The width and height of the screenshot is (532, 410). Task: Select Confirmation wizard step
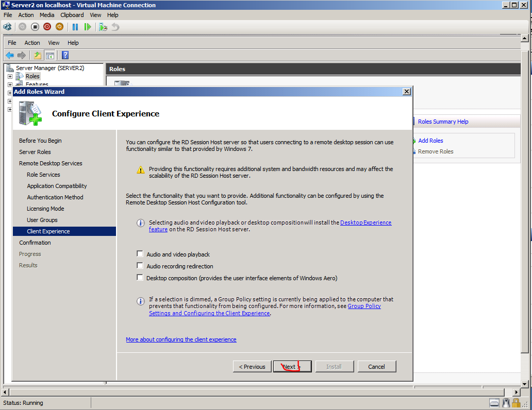[35, 243]
